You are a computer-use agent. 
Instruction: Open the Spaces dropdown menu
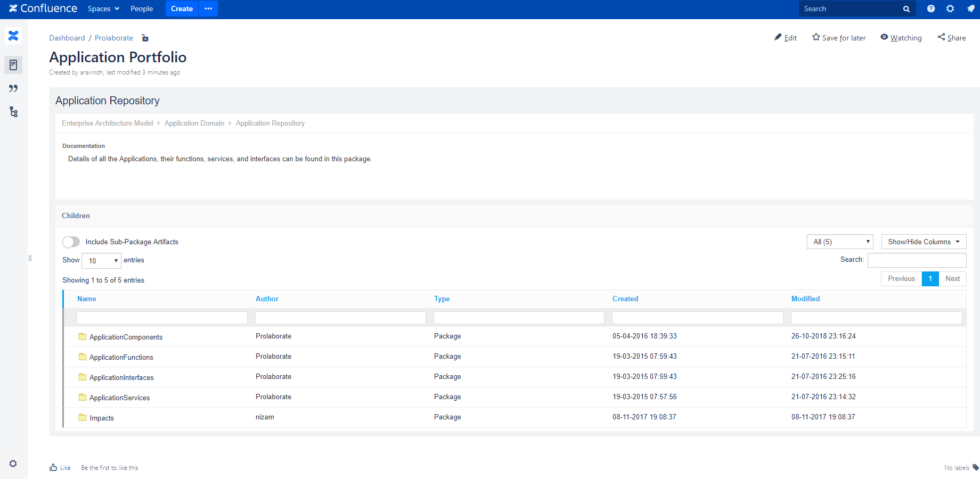(x=103, y=9)
